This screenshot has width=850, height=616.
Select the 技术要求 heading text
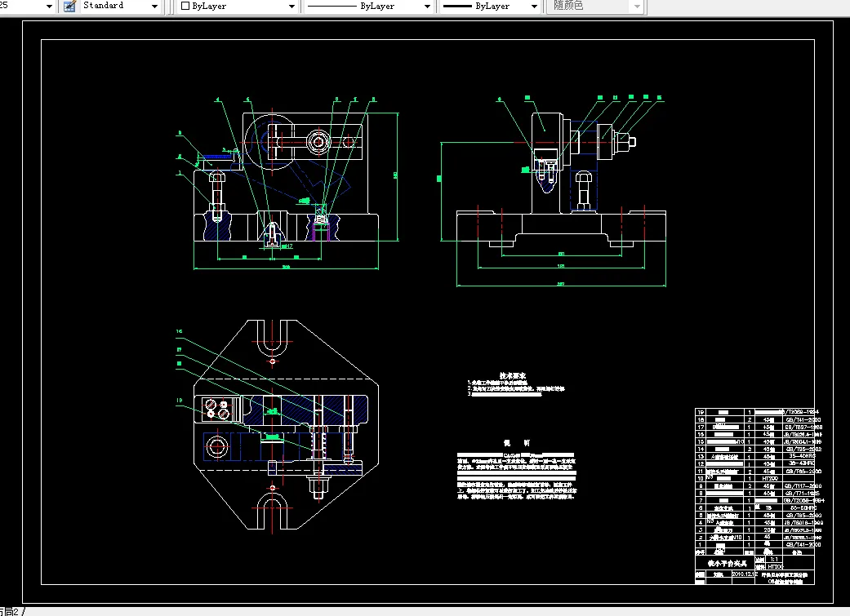click(x=512, y=375)
